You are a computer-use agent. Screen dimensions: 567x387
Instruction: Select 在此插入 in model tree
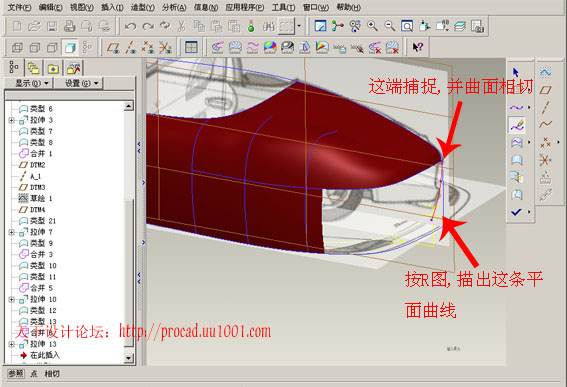40,355
